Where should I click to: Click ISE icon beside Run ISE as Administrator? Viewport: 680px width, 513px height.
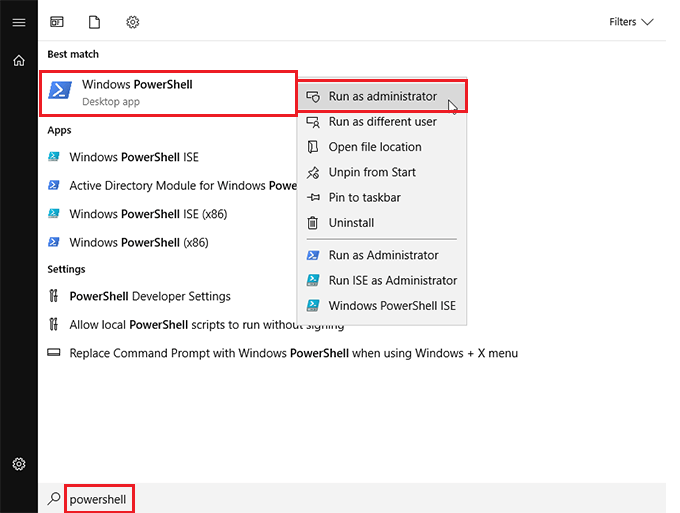pos(313,280)
